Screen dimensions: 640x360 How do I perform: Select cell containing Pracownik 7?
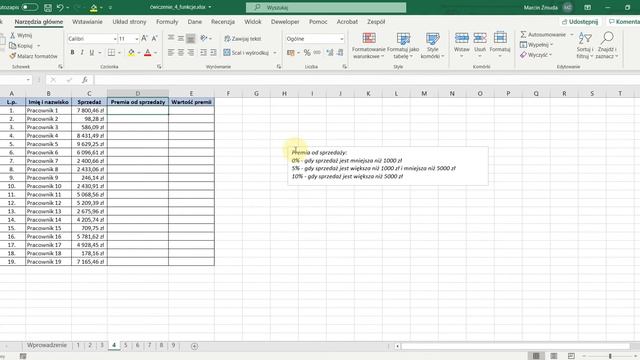click(49, 161)
